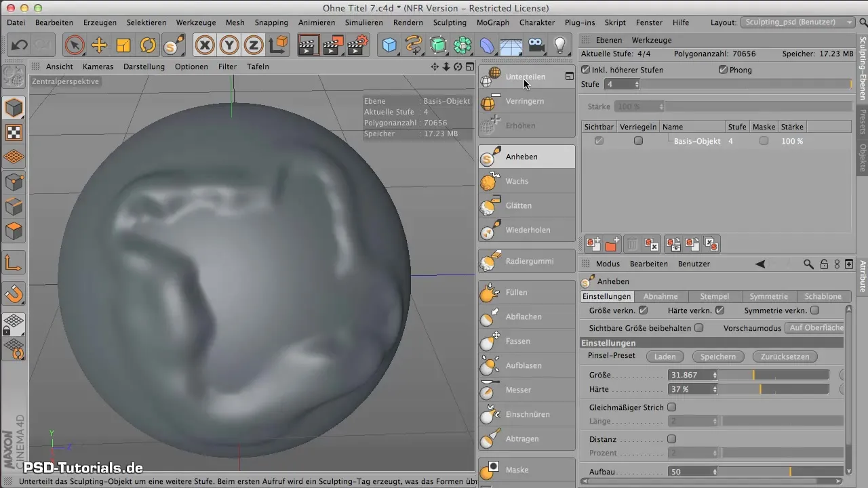Select the Unterteilen sculpt command

[526, 77]
